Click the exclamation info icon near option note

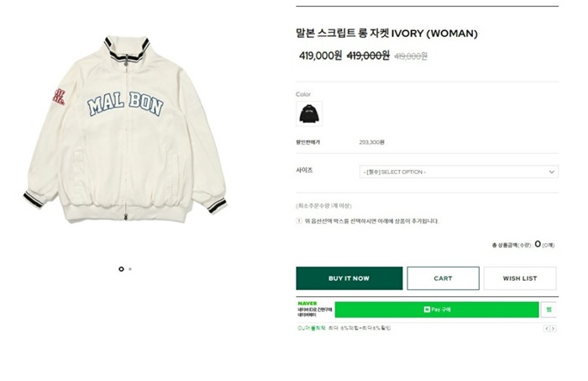pyautogui.click(x=299, y=221)
